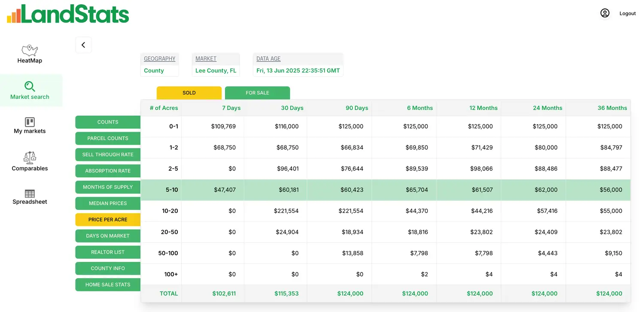Switch to the FOR SALE tab
The height and width of the screenshot is (312, 644).
(257, 93)
